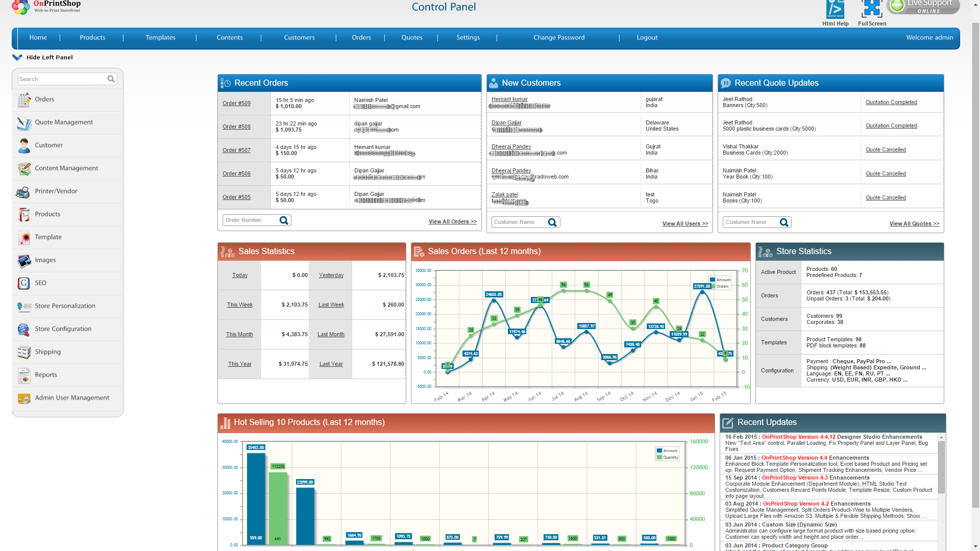Viewport: 980px width, 551px height.
Task: Open the Products menu in navigation bar
Action: pos(92,38)
